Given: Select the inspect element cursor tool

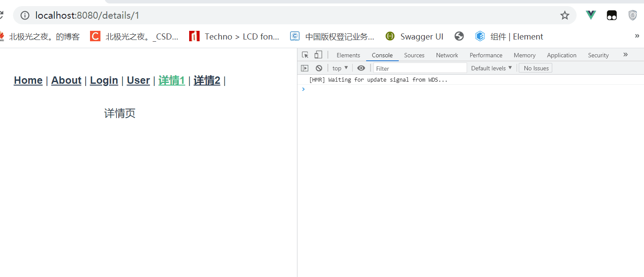Looking at the screenshot, I should coord(304,54).
